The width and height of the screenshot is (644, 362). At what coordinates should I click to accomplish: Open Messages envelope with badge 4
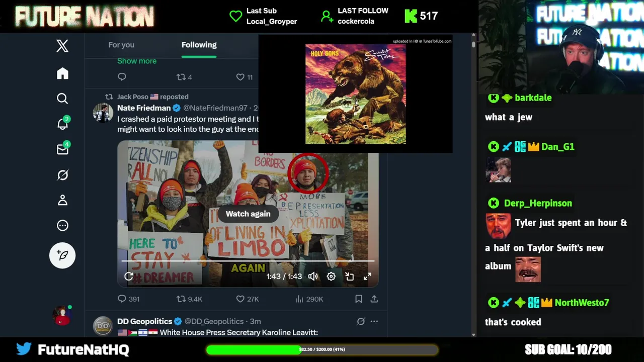tap(63, 149)
